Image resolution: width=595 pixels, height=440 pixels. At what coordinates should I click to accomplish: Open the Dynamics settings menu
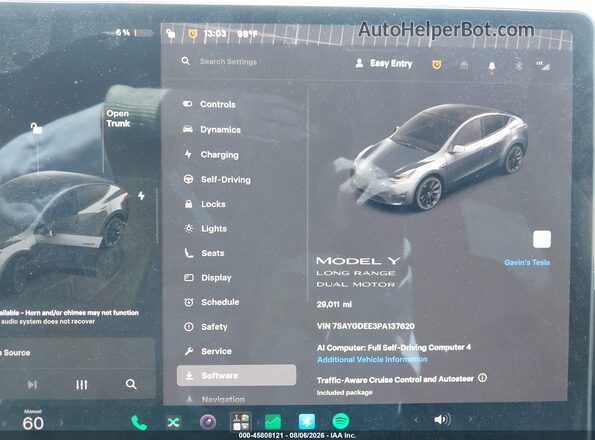pyautogui.click(x=212, y=130)
